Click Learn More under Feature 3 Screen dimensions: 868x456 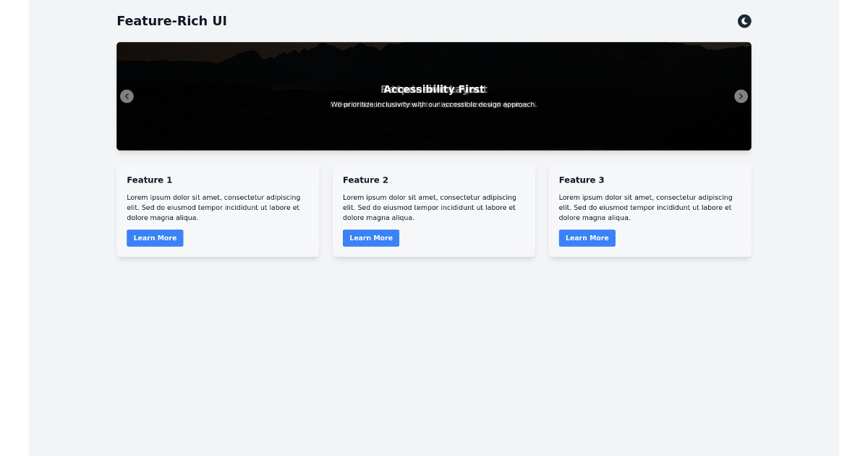[587, 237]
